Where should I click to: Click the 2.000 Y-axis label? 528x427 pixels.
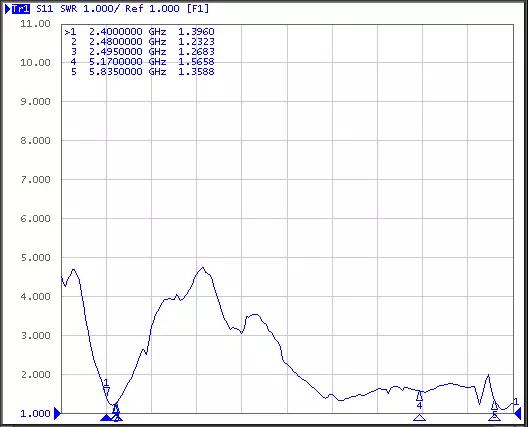click(35, 374)
